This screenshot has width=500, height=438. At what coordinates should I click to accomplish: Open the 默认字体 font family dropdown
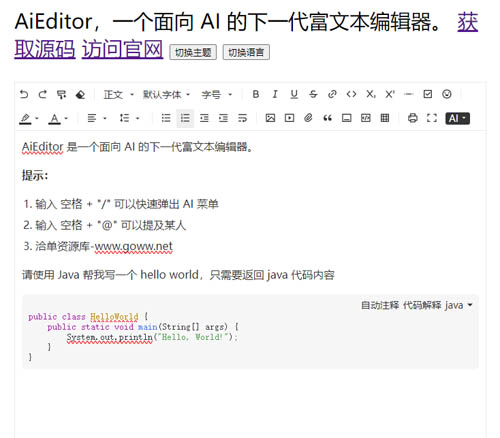click(x=166, y=95)
